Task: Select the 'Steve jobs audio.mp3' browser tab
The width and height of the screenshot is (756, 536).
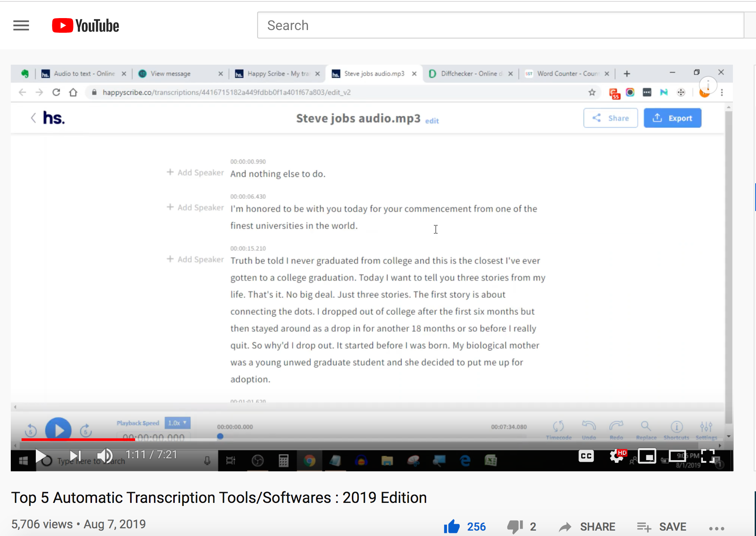Action: pos(374,74)
